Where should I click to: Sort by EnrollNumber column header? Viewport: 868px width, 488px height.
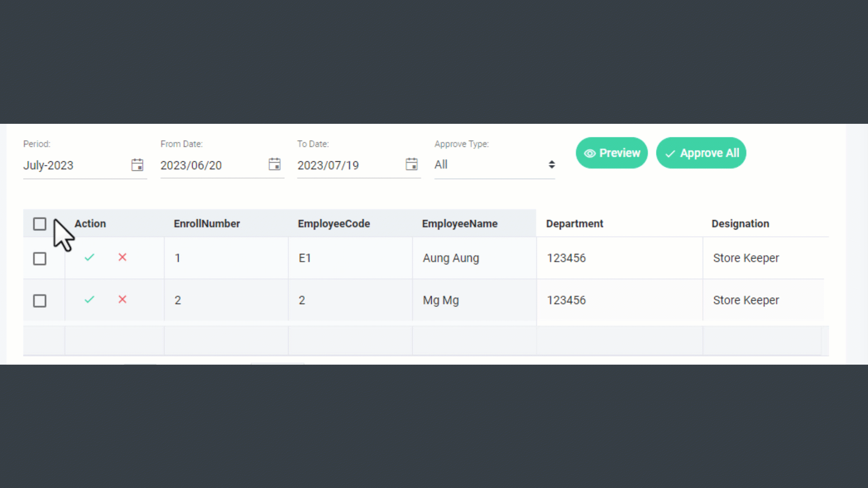(x=207, y=224)
